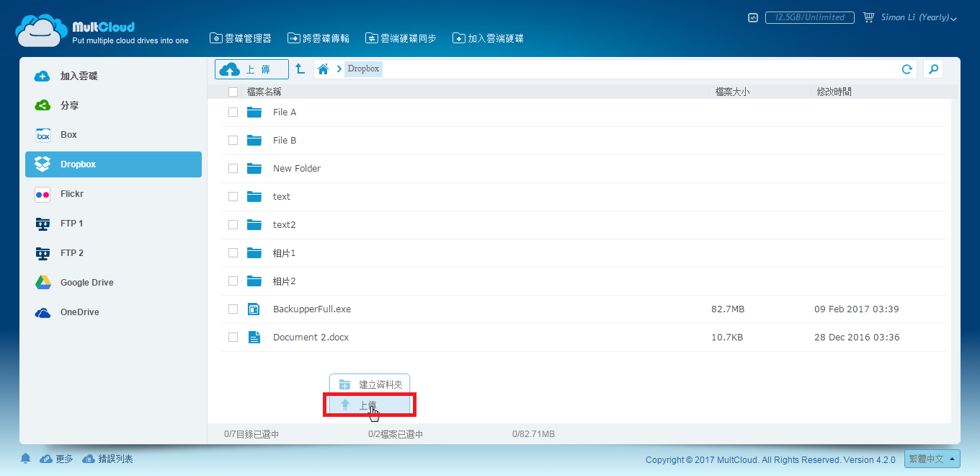The width and height of the screenshot is (980, 476).
Task: Choose 上傳 in the context menu
Action: (370, 405)
